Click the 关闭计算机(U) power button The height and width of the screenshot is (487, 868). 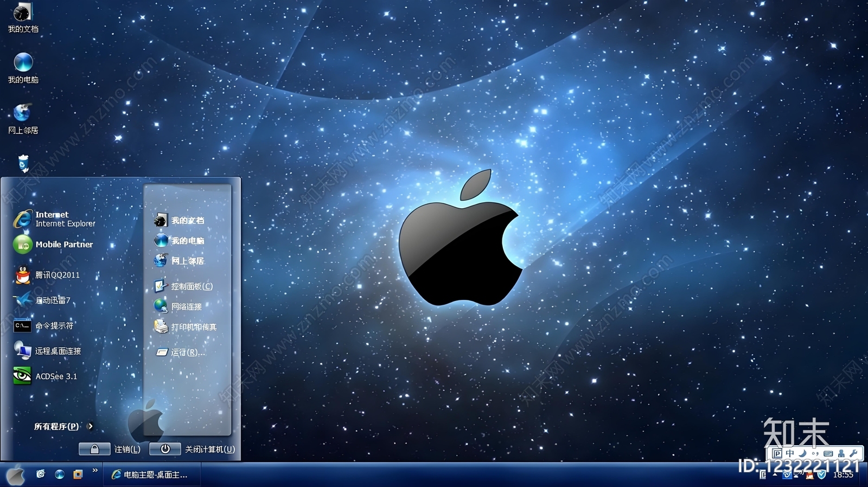tap(165, 449)
